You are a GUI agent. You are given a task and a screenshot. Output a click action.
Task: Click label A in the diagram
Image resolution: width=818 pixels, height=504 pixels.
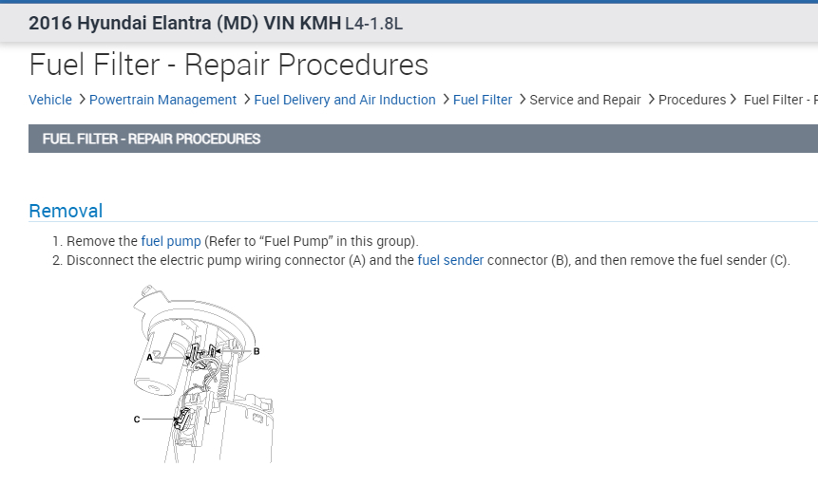149,358
